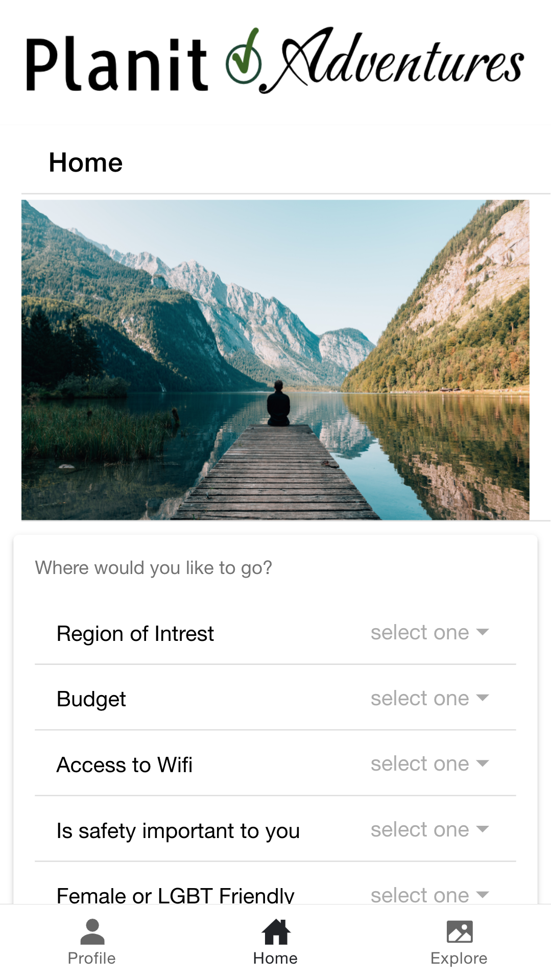The image size is (551, 980).
Task: Open the Region of Intrest dropdown
Action: click(428, 633)
